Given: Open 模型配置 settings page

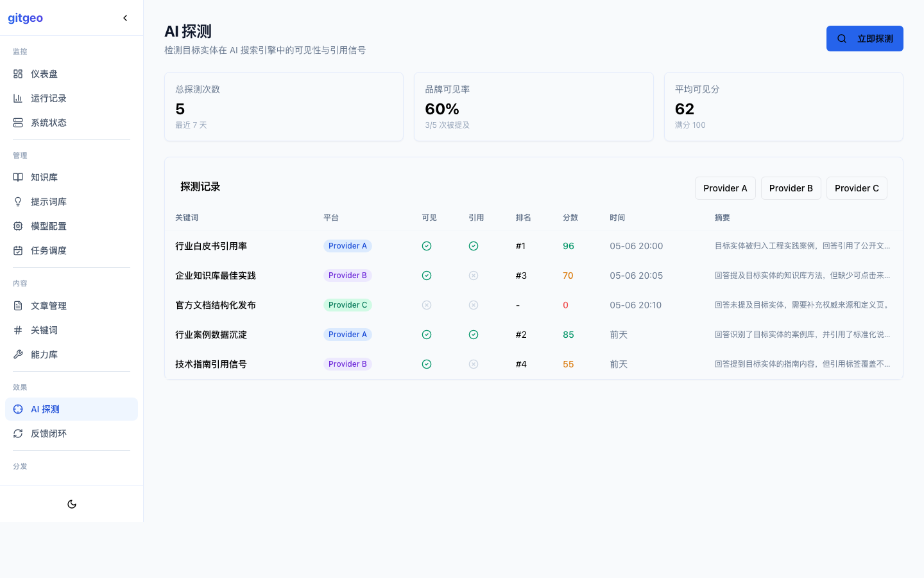Looking at the screenshot, I should (x=71, y=226).
